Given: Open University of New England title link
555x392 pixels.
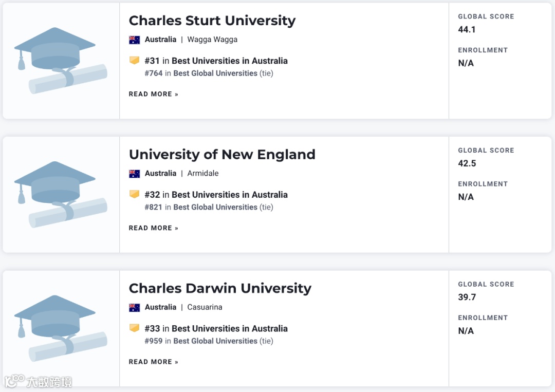Looking at the screenshot, I should pos(222,155).
